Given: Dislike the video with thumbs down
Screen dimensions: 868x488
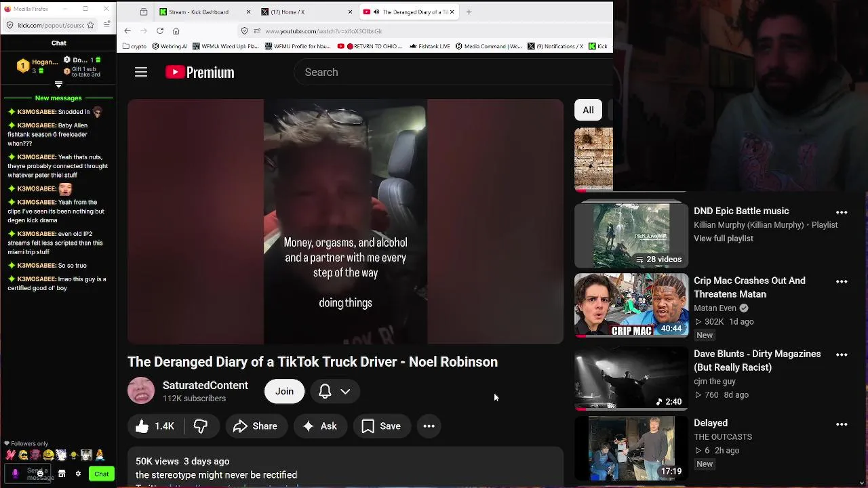Looking at the screenshot, I should click(x=201, y=426).
